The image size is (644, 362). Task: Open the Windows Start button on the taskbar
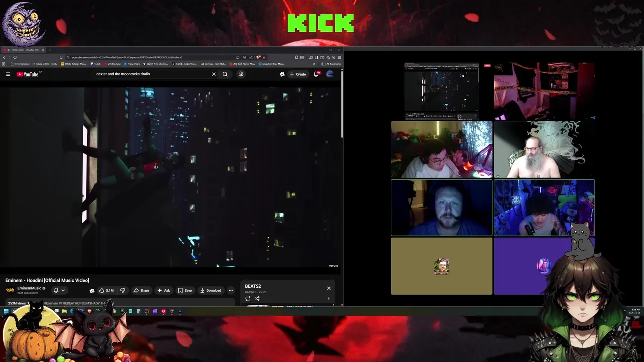(x=6, y=311)
